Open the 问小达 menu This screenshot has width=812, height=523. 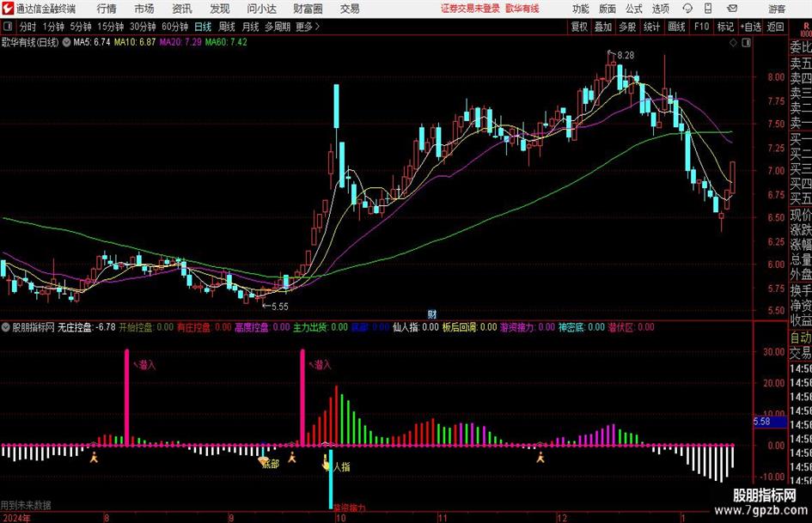tap(261, 9)
